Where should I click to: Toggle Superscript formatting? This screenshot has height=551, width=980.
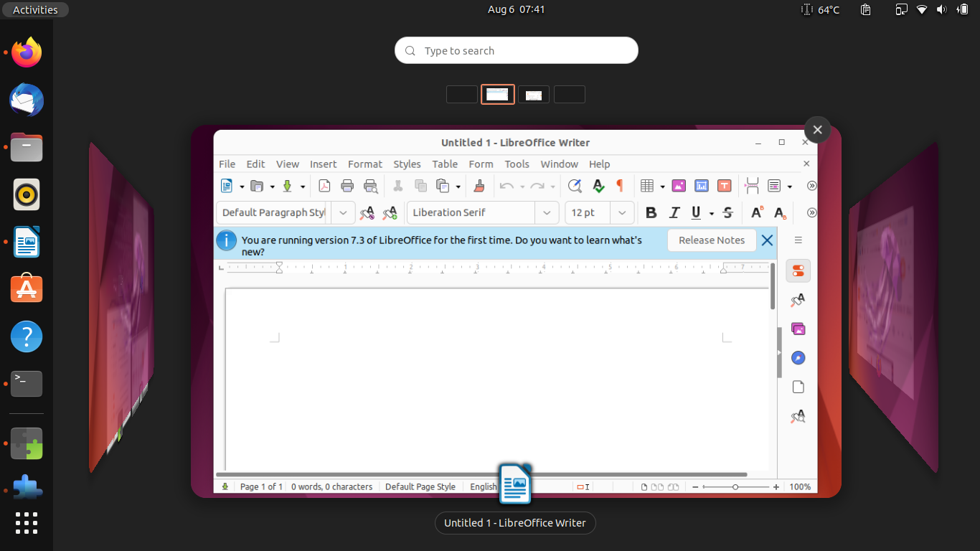tap(757, 212)
